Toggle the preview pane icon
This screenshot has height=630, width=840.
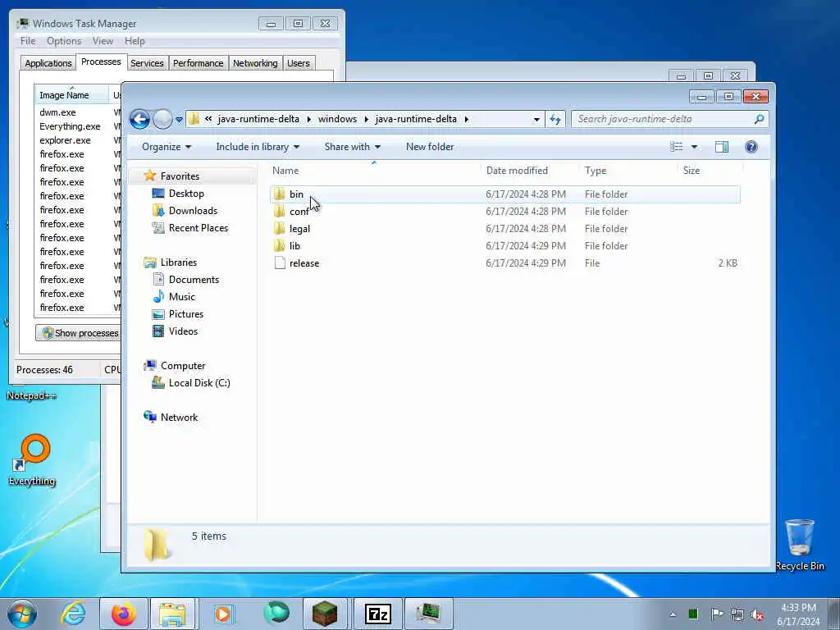pos(722,147)
